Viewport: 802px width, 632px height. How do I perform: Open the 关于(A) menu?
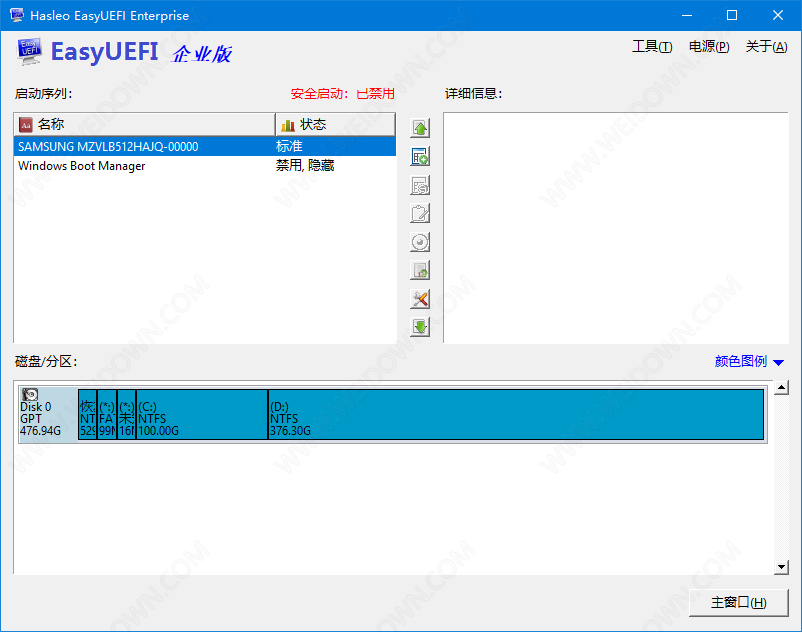[x=766, y=47]
